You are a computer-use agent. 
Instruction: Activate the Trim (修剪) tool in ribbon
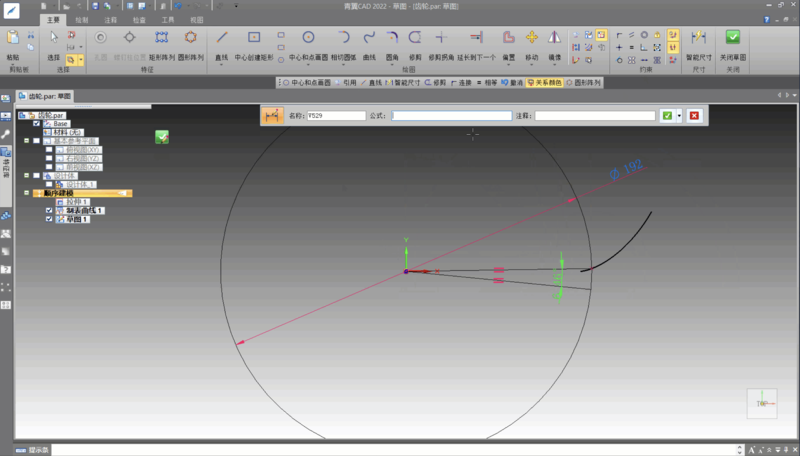(415, 38)
